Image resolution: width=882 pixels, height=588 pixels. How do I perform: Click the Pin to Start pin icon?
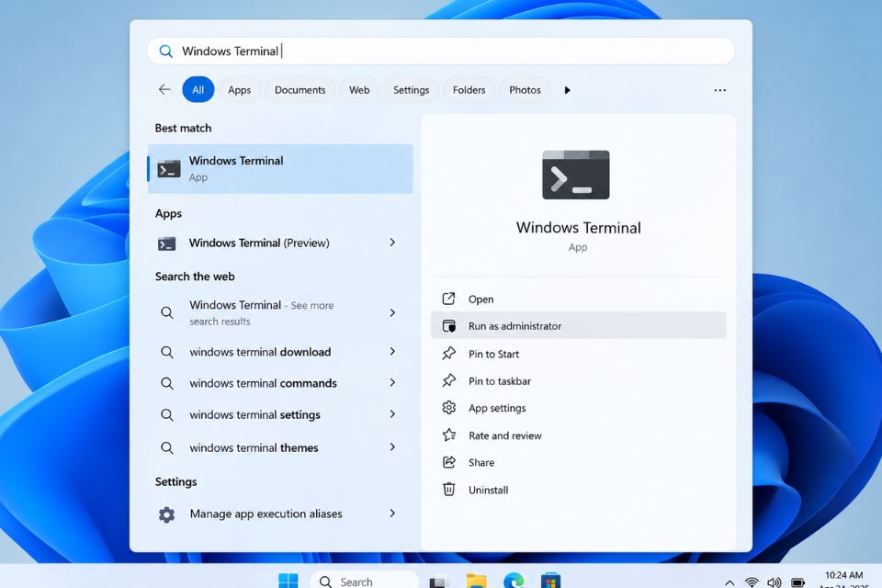448,354
